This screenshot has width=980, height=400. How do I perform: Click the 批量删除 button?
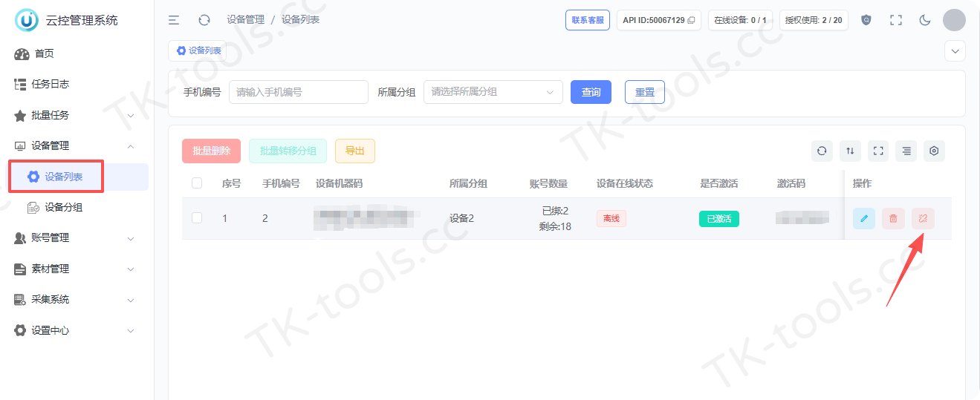(212, 151)
